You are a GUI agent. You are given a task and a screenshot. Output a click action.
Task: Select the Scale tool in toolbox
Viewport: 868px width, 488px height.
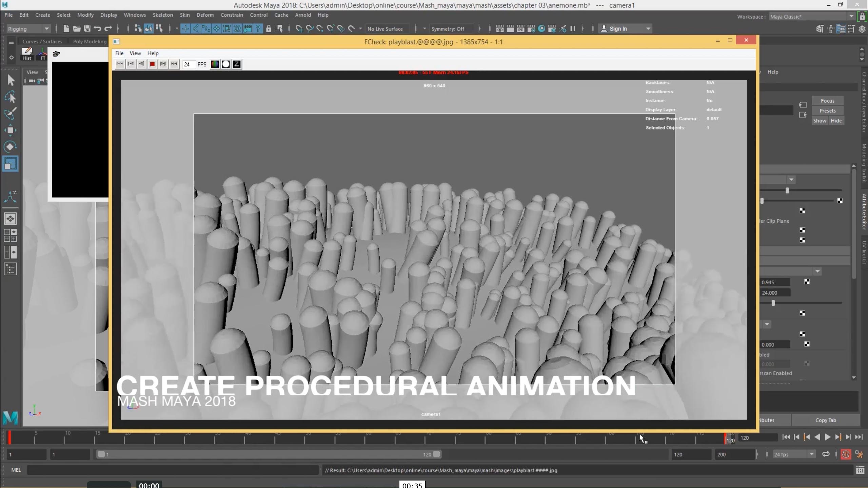(x=11, y=164)
